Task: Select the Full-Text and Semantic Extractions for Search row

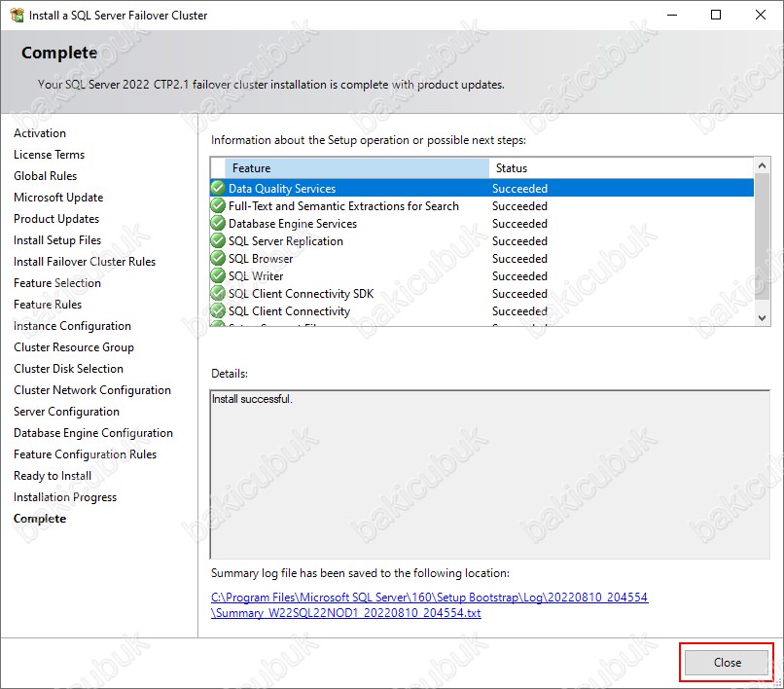Action: [x=482, y=205]
